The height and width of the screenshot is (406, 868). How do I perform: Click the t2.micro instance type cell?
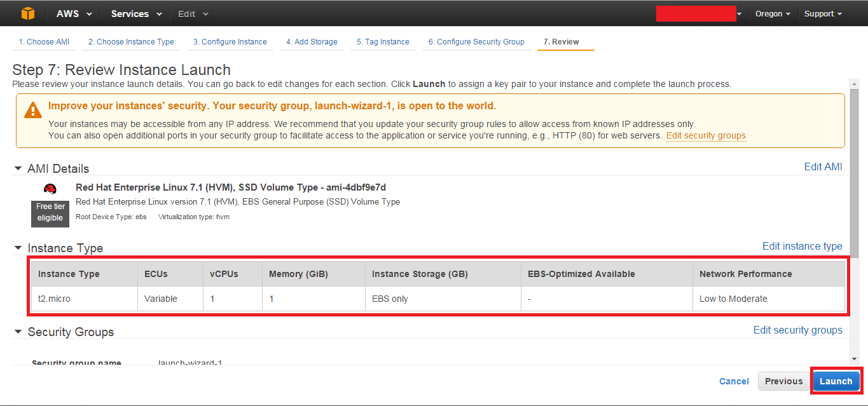pyautogui.click(x=84, y=299)
